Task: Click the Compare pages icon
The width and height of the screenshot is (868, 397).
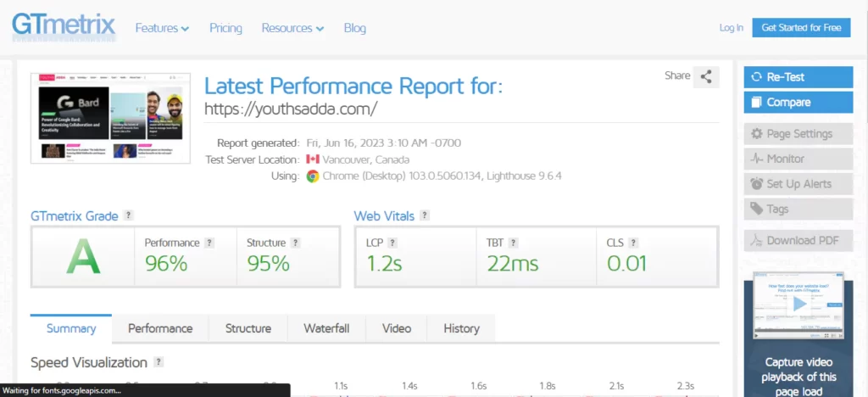Action: pyautogui.click(x=756, y=103)
